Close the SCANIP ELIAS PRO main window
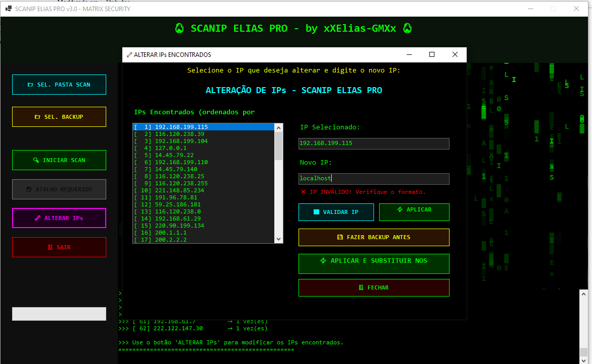The width and height of the screenshot is (592, 364). [576, 8]
